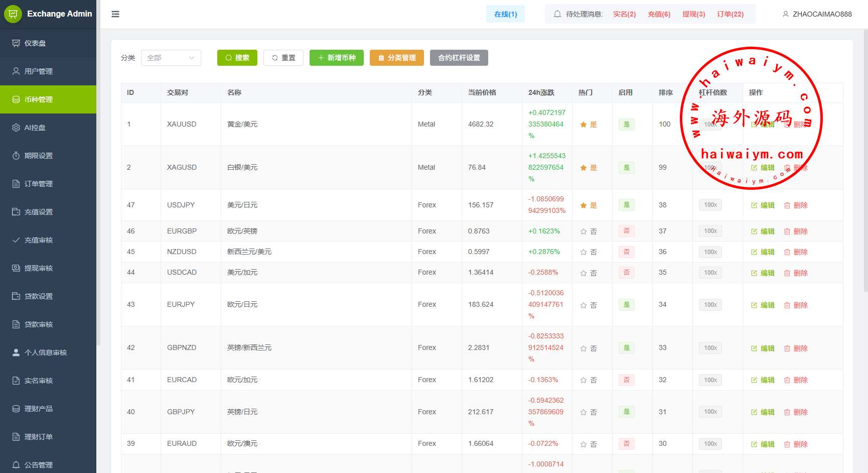Click the 在线(1) online button
The image size is (868, 473).
tap(505, 14)
